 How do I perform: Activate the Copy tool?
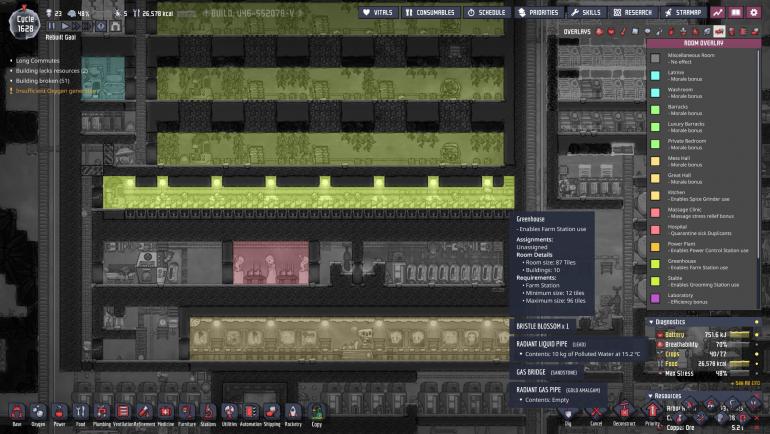(316, 411)
